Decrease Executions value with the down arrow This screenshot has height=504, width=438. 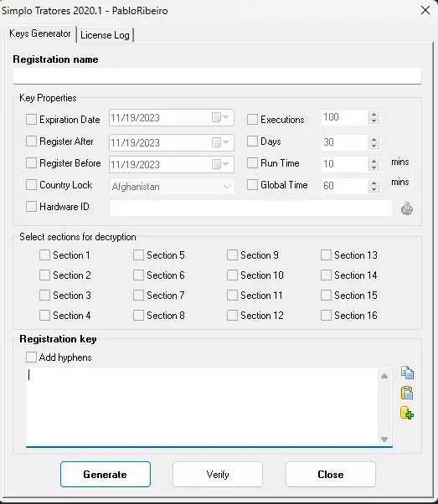pyautogui.click(x=374, y=121)
